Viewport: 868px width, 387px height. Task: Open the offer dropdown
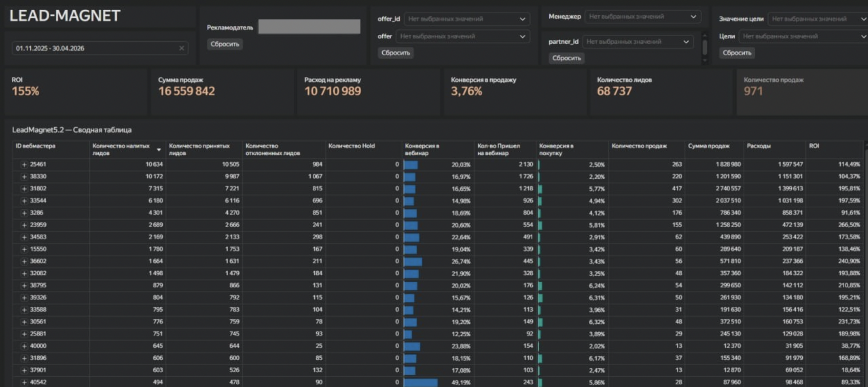tap(463, 36)
